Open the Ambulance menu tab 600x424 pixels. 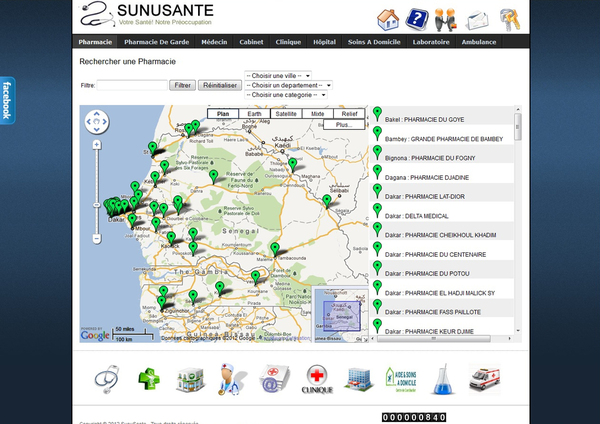[x=479, y=42]
